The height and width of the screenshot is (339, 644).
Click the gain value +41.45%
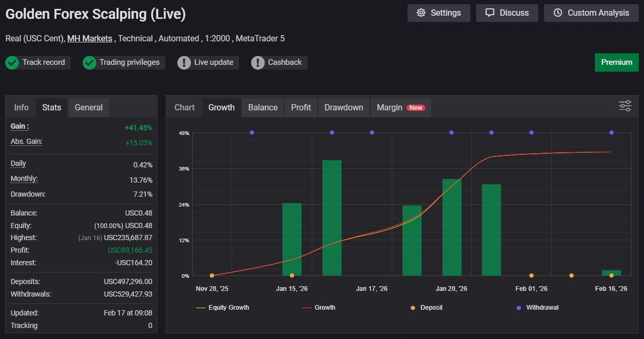[x=139, y=127]
